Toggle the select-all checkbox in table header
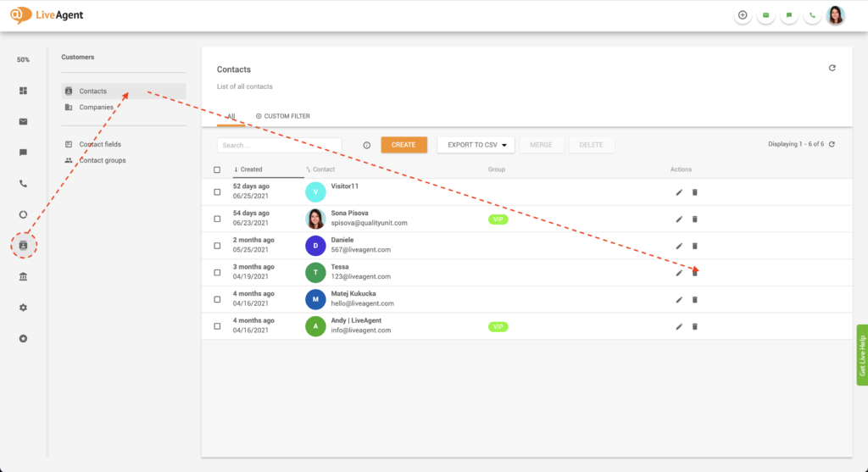Image resolution: width=868 pixels, height=472 pixels. [x=217, y=169]
